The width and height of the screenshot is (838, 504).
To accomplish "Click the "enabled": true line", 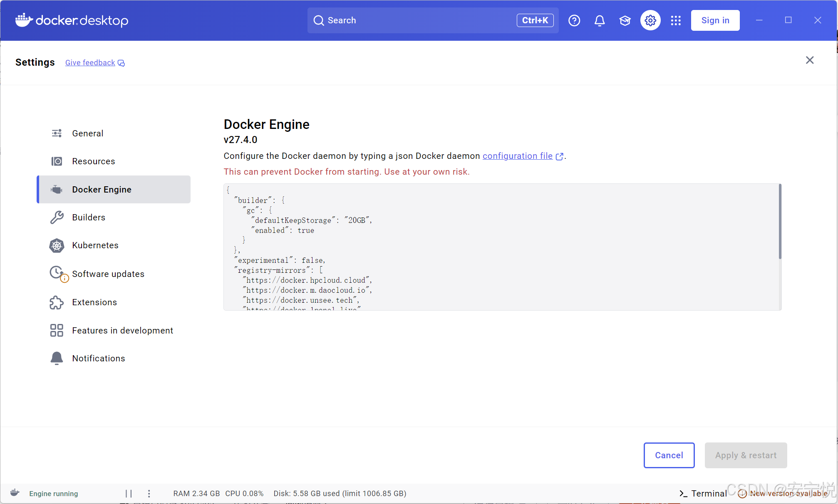I will click(x=283, y=230).
